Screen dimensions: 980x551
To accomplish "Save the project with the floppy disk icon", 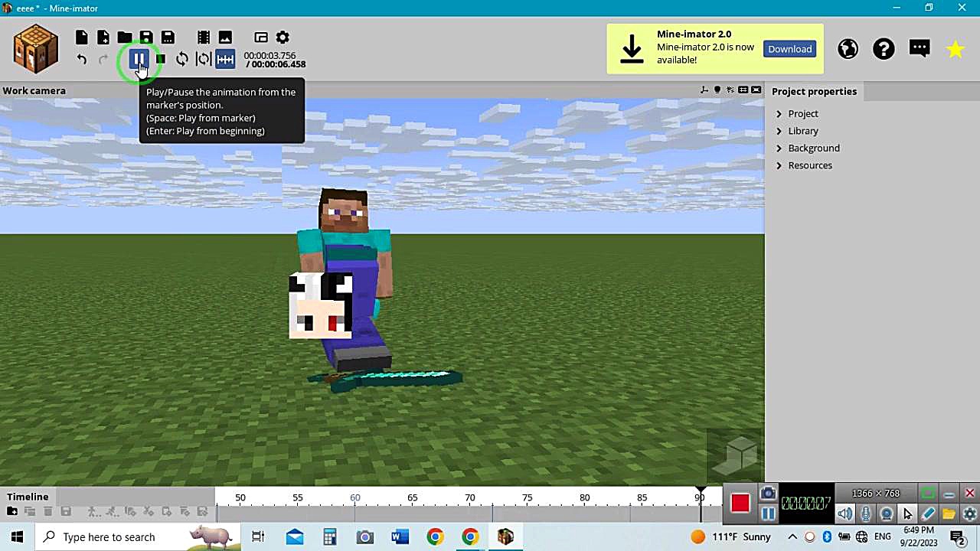I will 146,37.
